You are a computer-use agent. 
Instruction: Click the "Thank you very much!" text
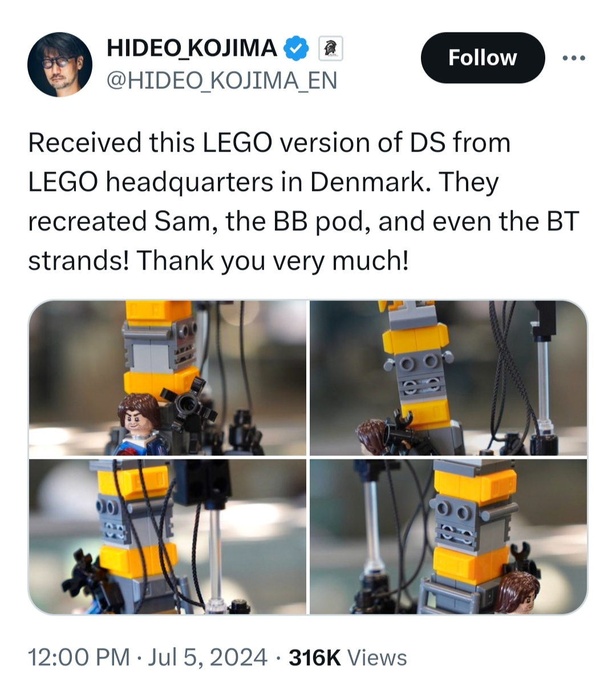coord(273,260)
